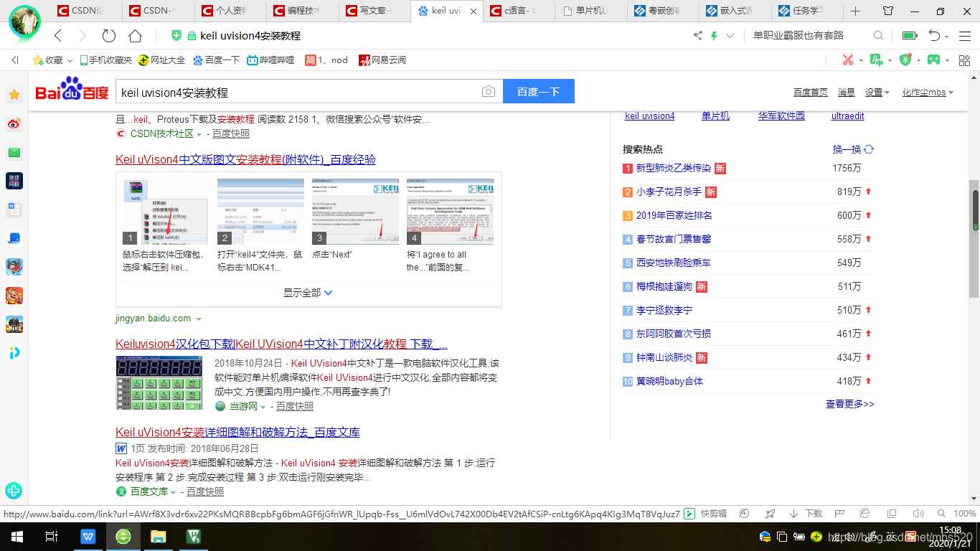Image resolution: width=980 pixels, height=551 pixels.
Task: Open dropdown beside the scissors screenshot icon
Action: click(861, 60)
